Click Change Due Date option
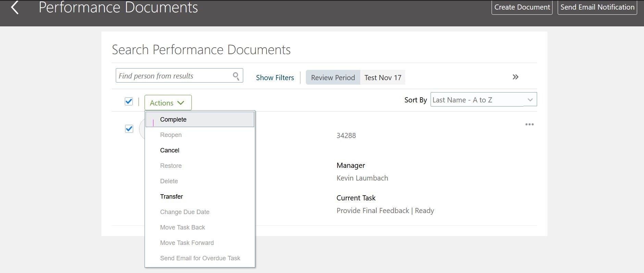 point(185,212)
